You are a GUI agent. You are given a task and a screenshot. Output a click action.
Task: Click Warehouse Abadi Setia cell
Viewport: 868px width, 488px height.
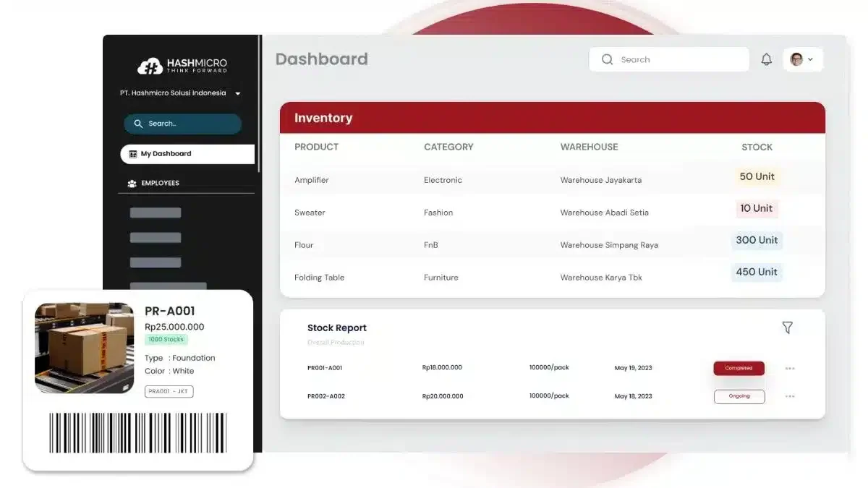pyautogui.click(x=605, y=213)
